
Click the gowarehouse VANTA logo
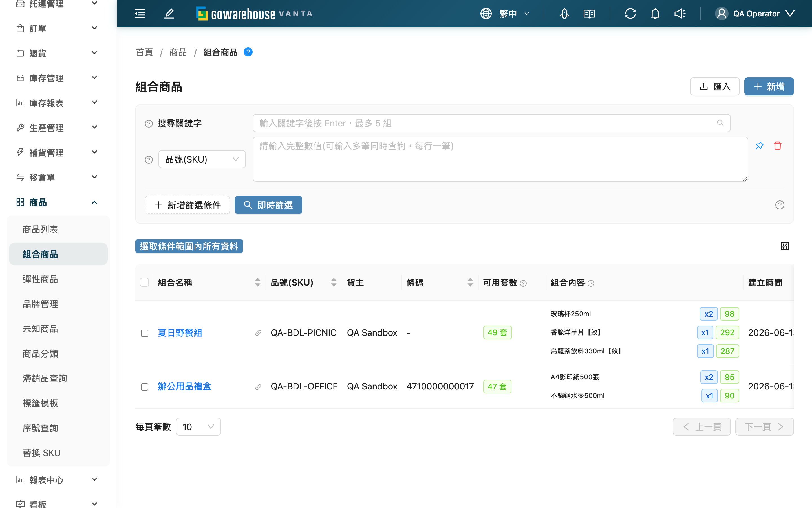pos(254,14)
